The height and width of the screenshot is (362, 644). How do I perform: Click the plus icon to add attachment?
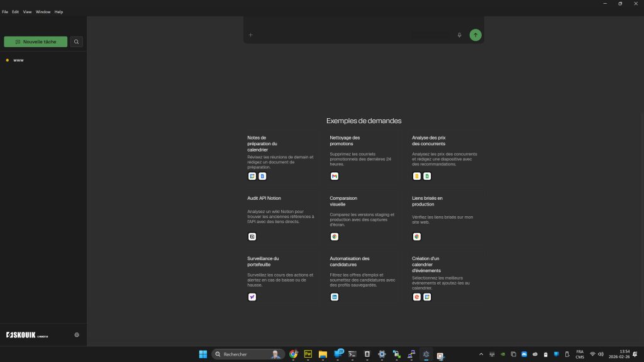(250, 35)
